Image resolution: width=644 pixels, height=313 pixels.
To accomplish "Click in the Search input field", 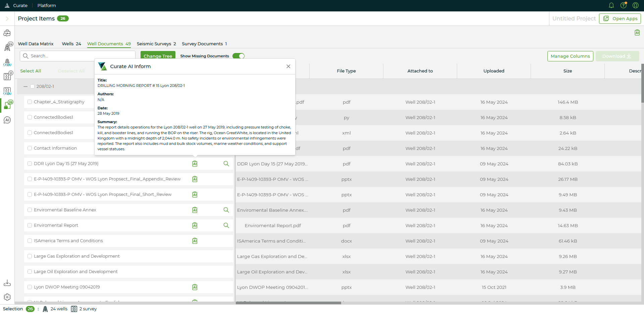I will [77, 56].
